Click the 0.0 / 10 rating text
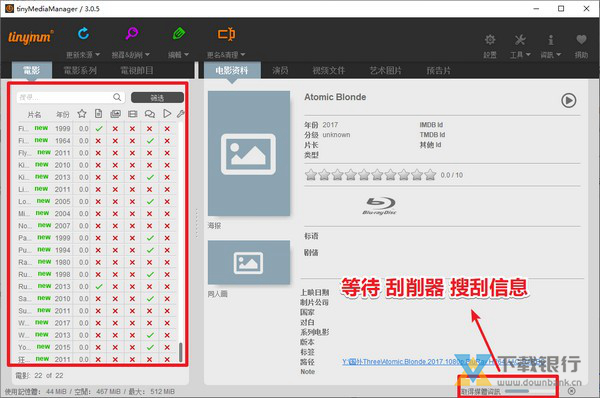Image resolution: width=600 pixels, height=398 pixels. pyautogui.click(x=452, y=175)
